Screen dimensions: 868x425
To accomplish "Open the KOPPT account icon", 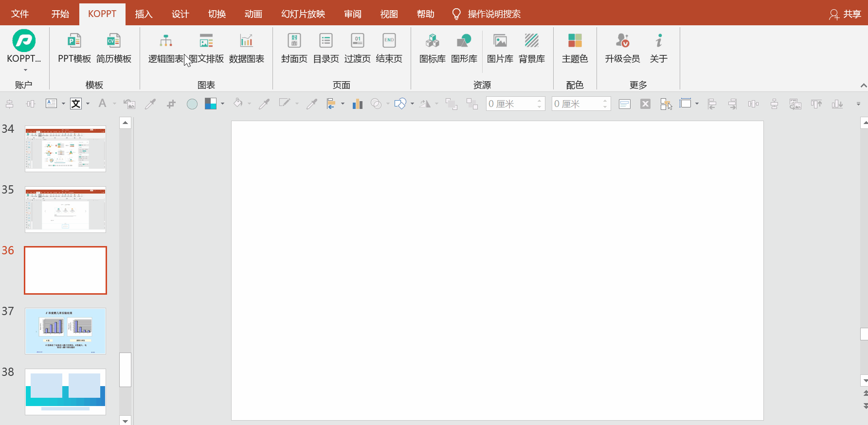I will tap(24, 41).
